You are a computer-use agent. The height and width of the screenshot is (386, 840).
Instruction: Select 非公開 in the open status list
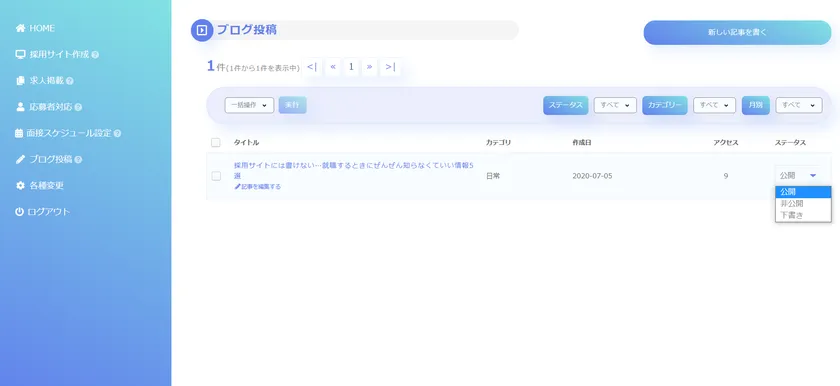[x=803, y=203]
